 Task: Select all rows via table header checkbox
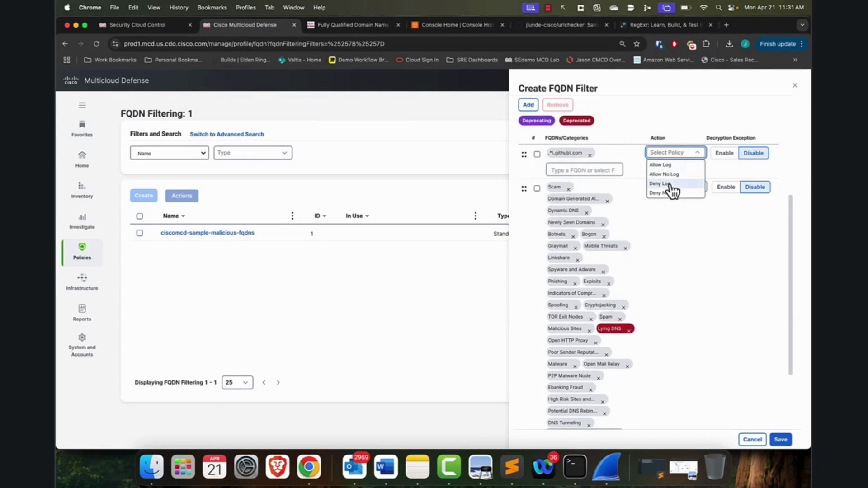(140, 216)
